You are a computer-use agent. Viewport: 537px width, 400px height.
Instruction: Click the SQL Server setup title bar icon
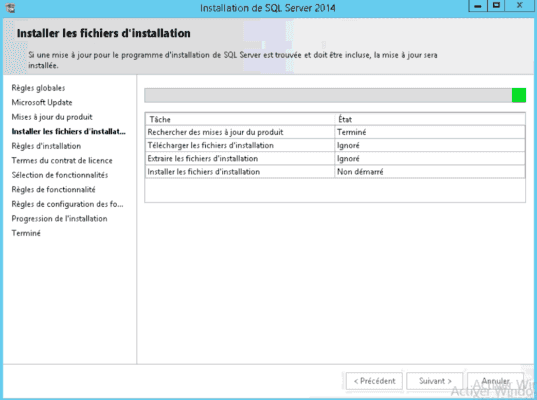[x=10, y=8]
